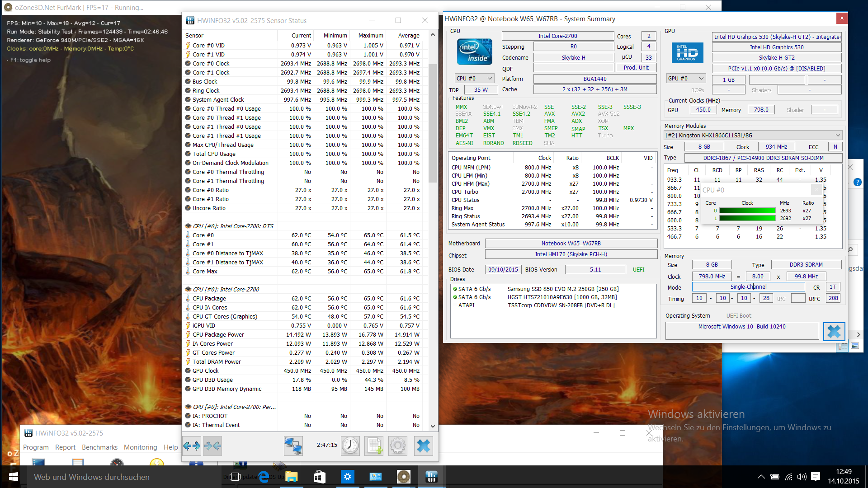Click the volume icon in system tray
The image size is (868, 488).
pos(802,477)
